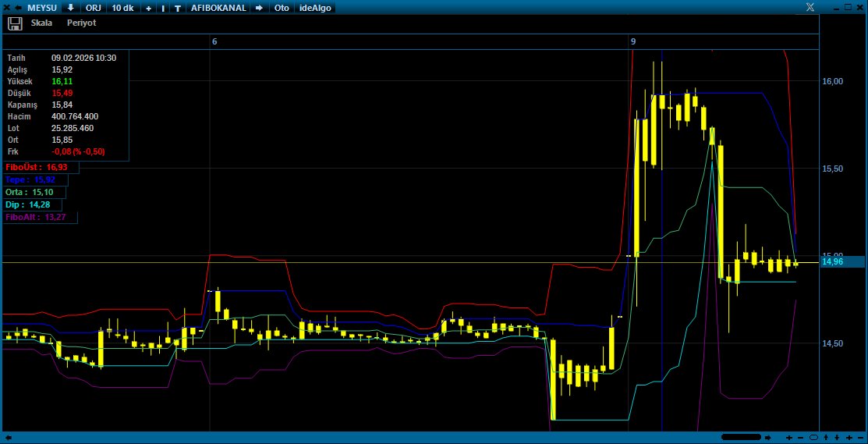
Task: Click the 14,50 price axis label
Action: click(833, 343)
